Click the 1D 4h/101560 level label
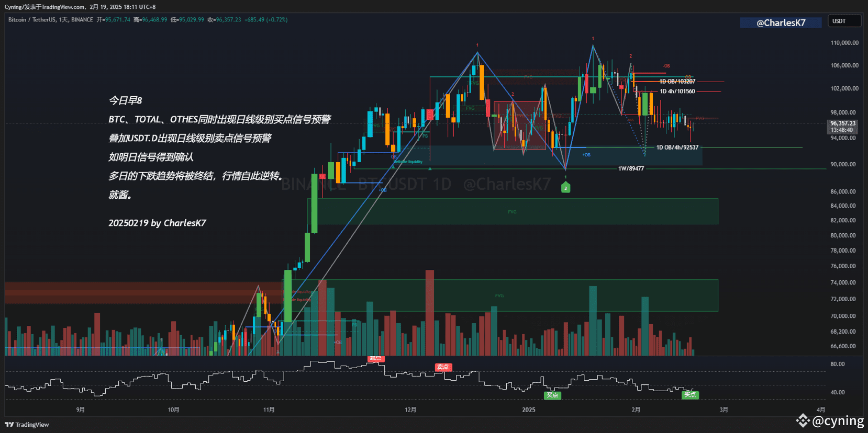Screen dimensions: 868x433 [x=677, y=92]
